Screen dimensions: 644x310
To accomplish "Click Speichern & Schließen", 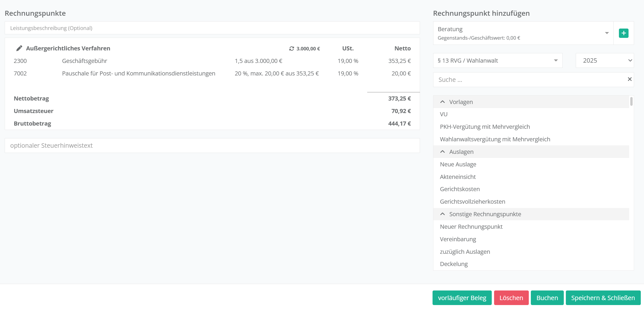I will [603, 298].
